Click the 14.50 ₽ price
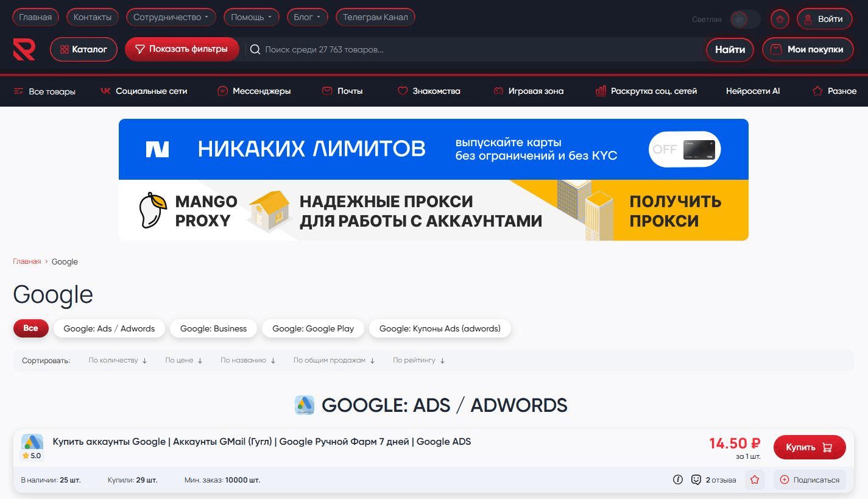The image size is (868, 499). (735, 444)
